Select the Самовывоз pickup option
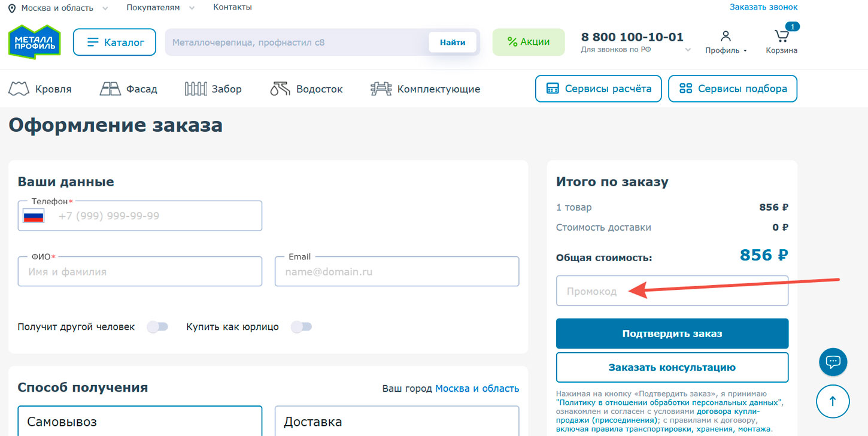This screenshot has width=868, height=436. tap(140, 420)
